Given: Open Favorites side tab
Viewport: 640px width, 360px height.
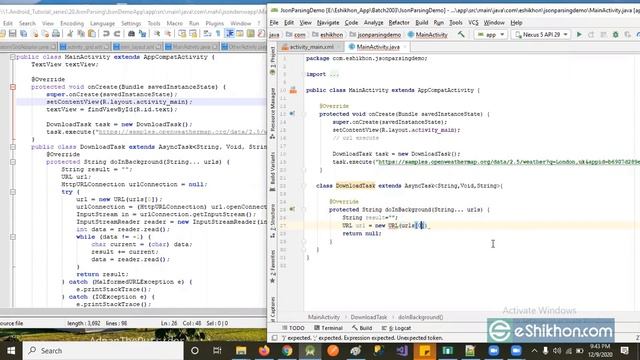Looking at the screenshot, I should pos(273,267).
